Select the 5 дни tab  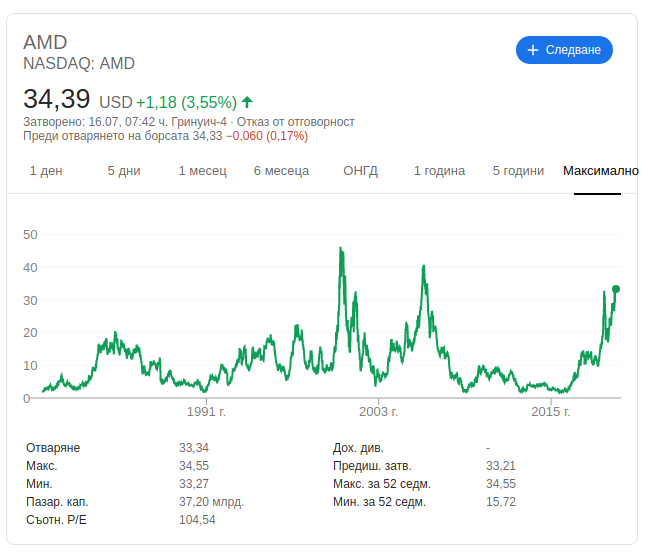click(124, 171)
